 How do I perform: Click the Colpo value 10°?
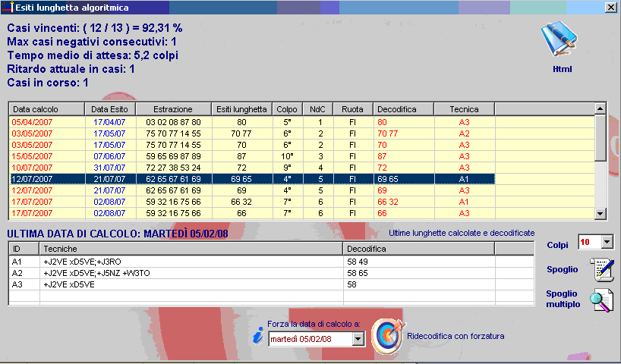(x=287, y=156)
